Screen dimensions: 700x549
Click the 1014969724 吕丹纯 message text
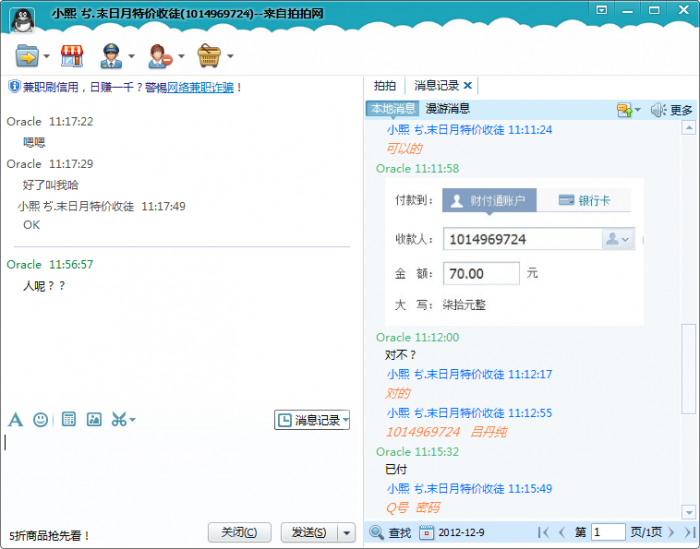tap(446, 432)
